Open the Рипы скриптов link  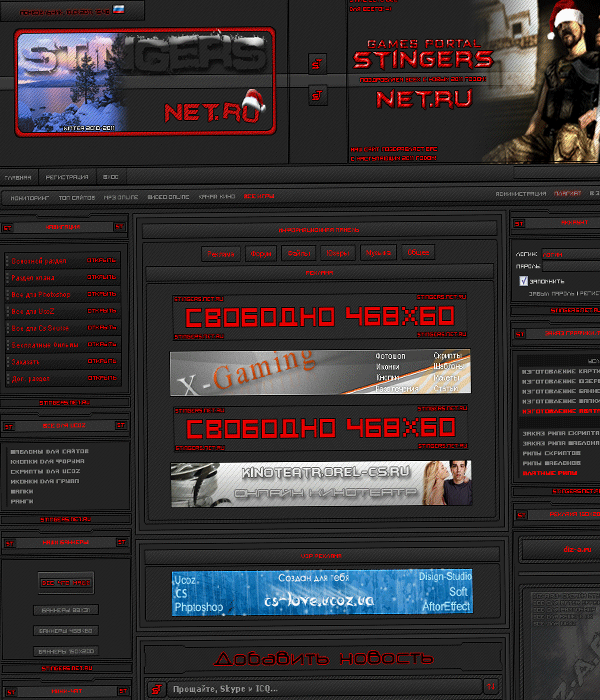(x=551, y=453)
